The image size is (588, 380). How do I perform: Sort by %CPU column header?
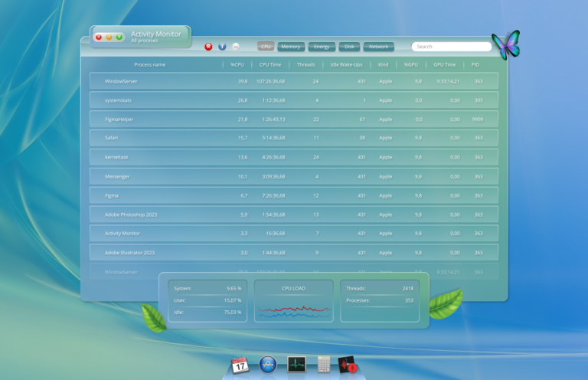[237, 65]
